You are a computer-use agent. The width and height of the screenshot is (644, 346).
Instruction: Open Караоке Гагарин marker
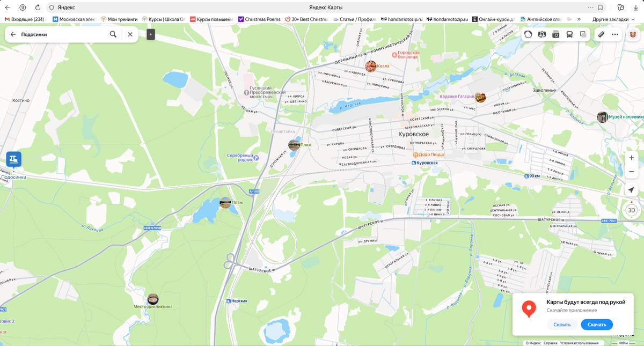pyautogui.click(x=480, y=97)
